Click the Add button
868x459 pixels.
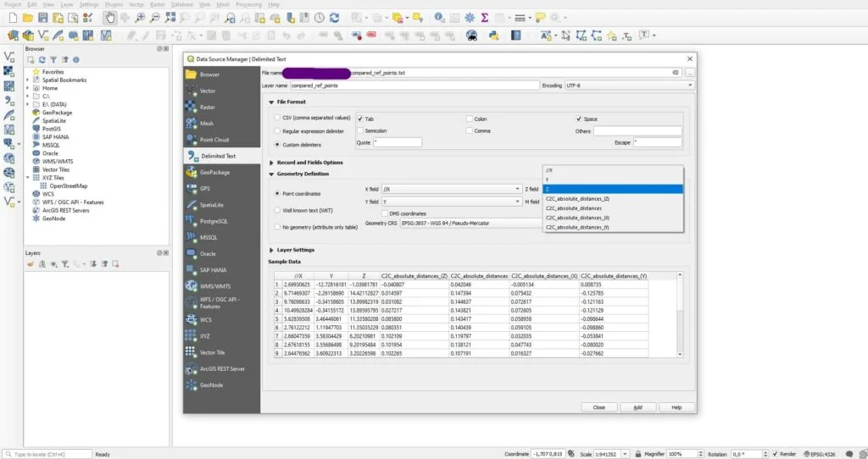click(637, 407)
